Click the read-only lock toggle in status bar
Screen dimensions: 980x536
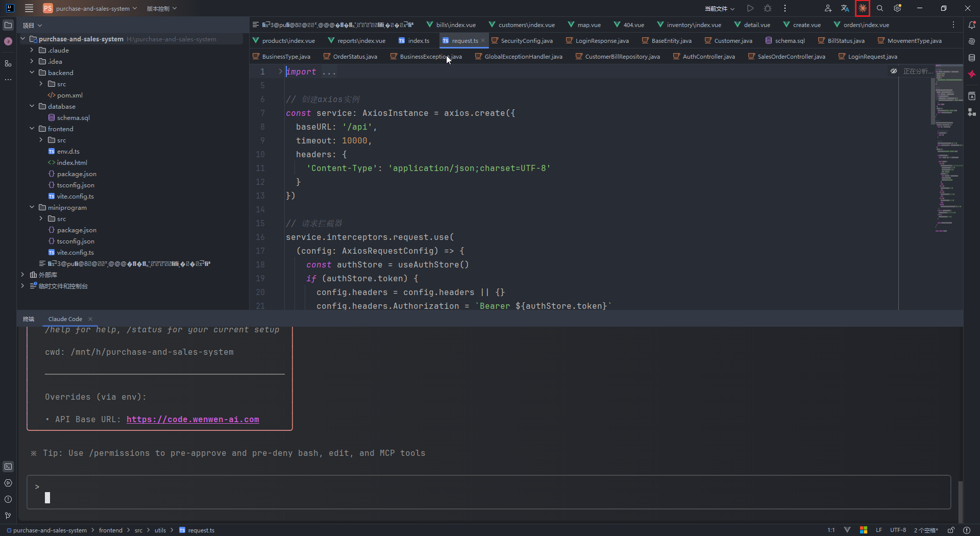tap(951, 530)
